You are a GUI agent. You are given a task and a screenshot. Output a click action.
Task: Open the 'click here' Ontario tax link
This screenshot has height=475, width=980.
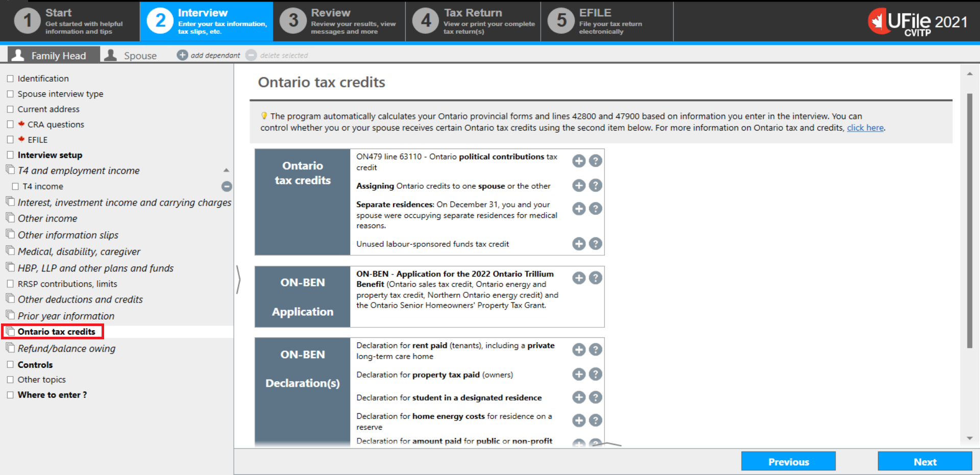point(865,128)
